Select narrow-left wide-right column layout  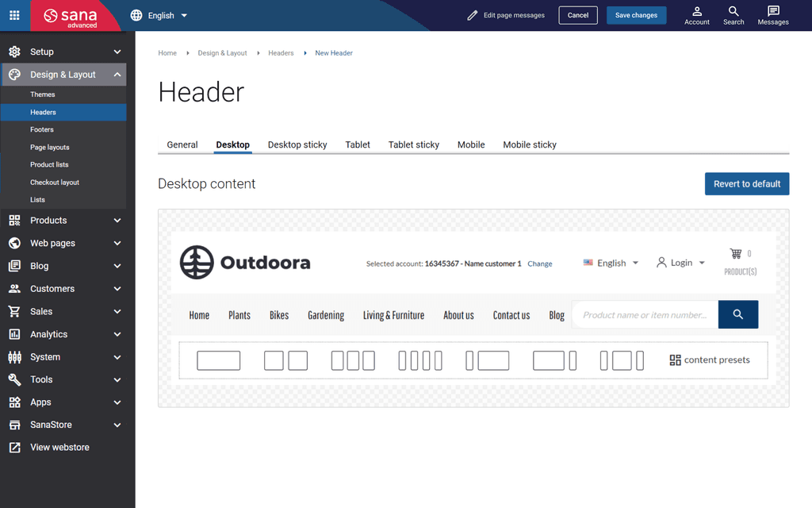(488, 360)
